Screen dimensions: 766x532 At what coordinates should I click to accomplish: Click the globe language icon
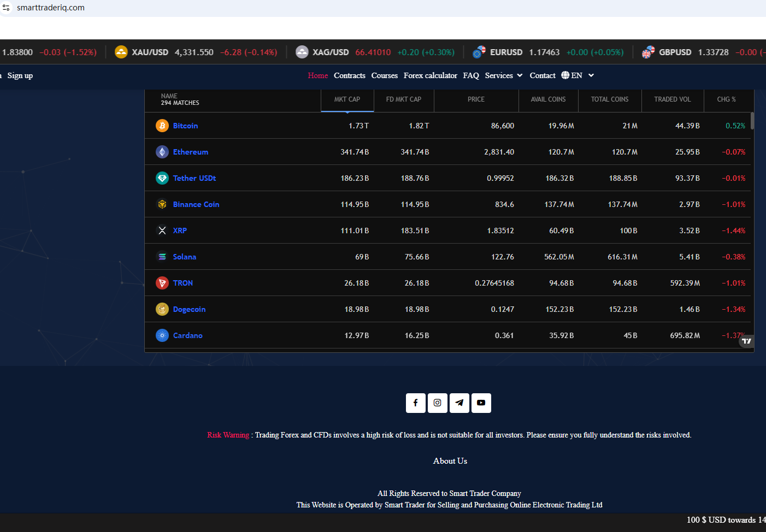(x=565, y=75)
